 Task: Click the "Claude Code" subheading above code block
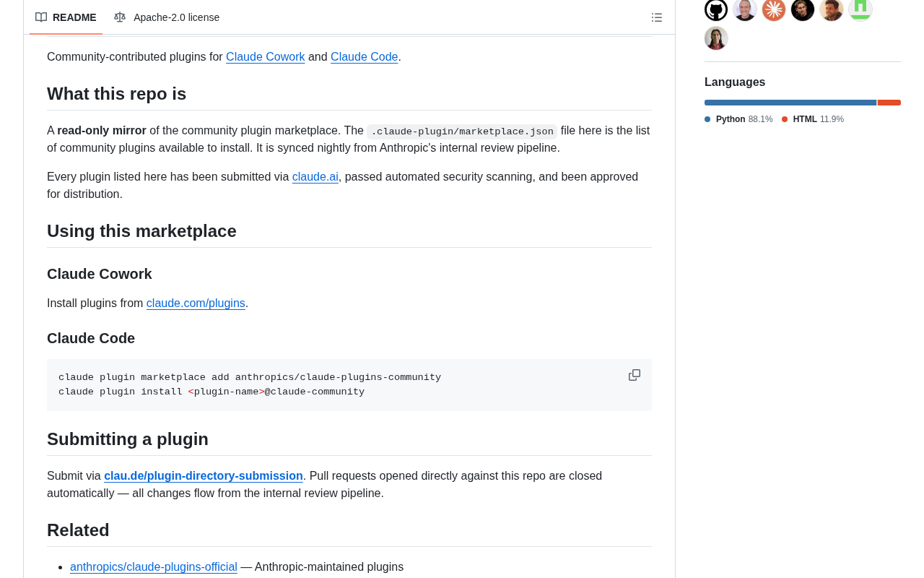pyautogui.click(x=91, y=338)
